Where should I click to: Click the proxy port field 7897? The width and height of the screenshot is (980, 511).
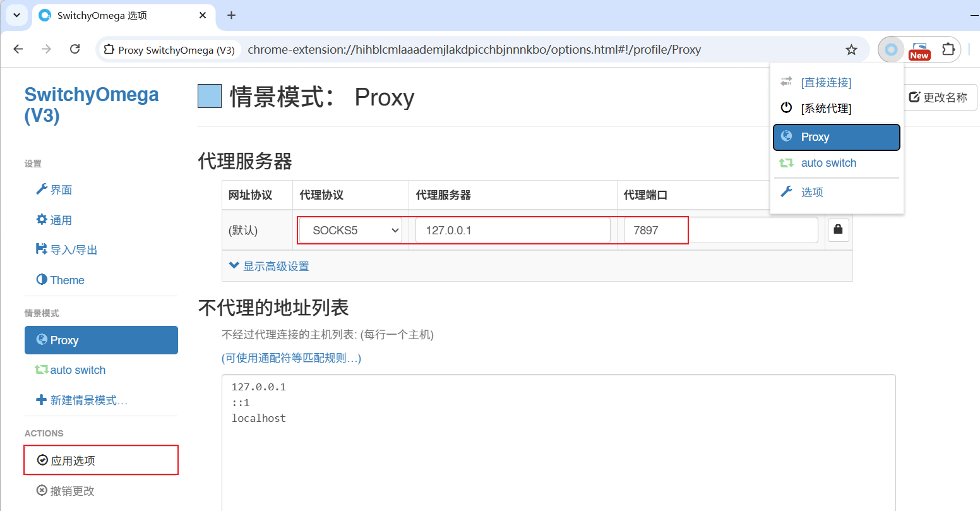tap(720, 231)
